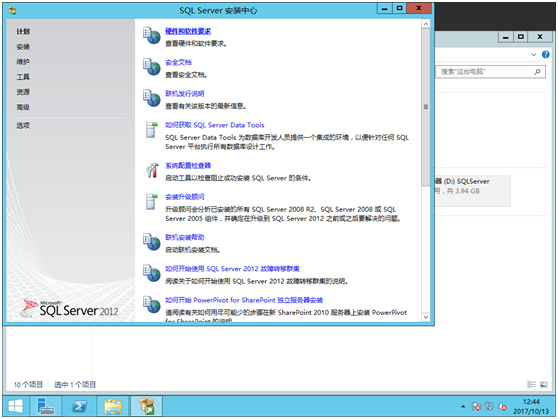
Task: Close the SQL Server 安装中心 window
Action: (x=419, y=9)
